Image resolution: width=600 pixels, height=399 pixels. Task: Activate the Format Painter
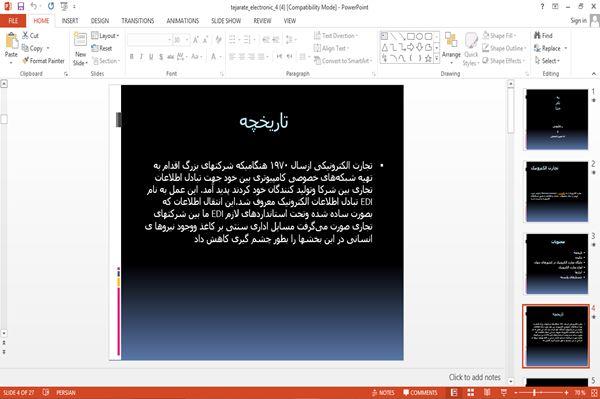(x=43, y=61)
